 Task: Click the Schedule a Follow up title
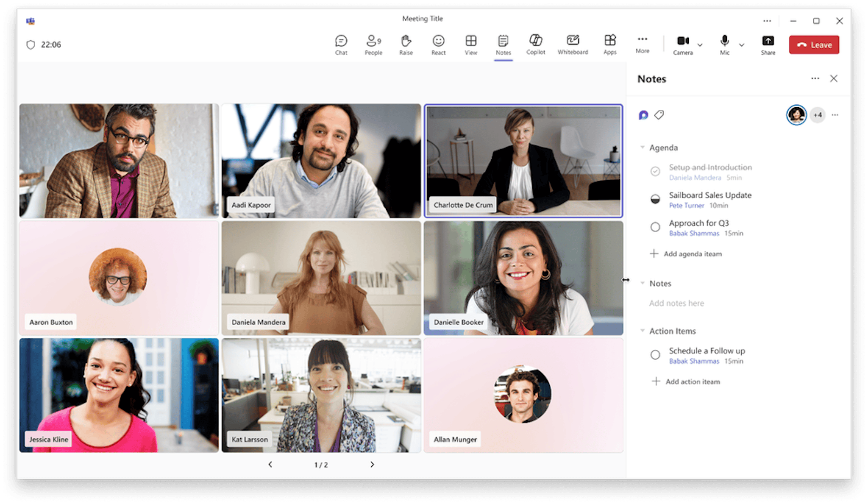707,351
